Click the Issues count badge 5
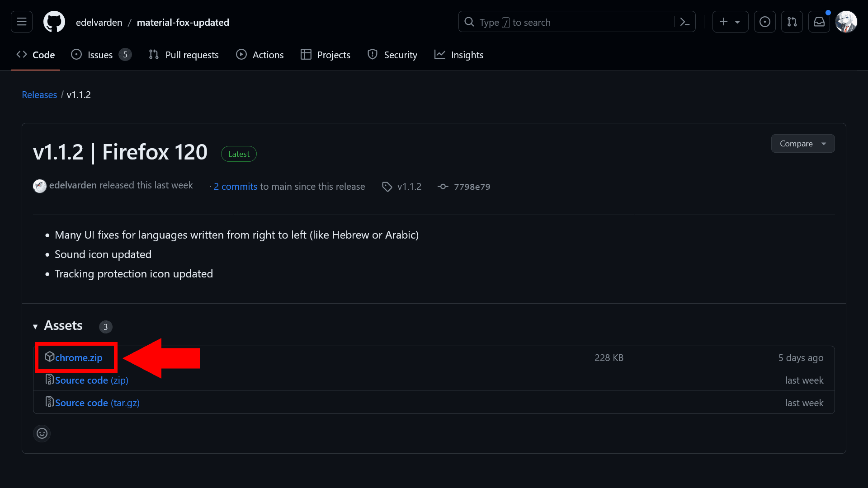The width and height of the screenshot is (868, 488). point(125,55)
